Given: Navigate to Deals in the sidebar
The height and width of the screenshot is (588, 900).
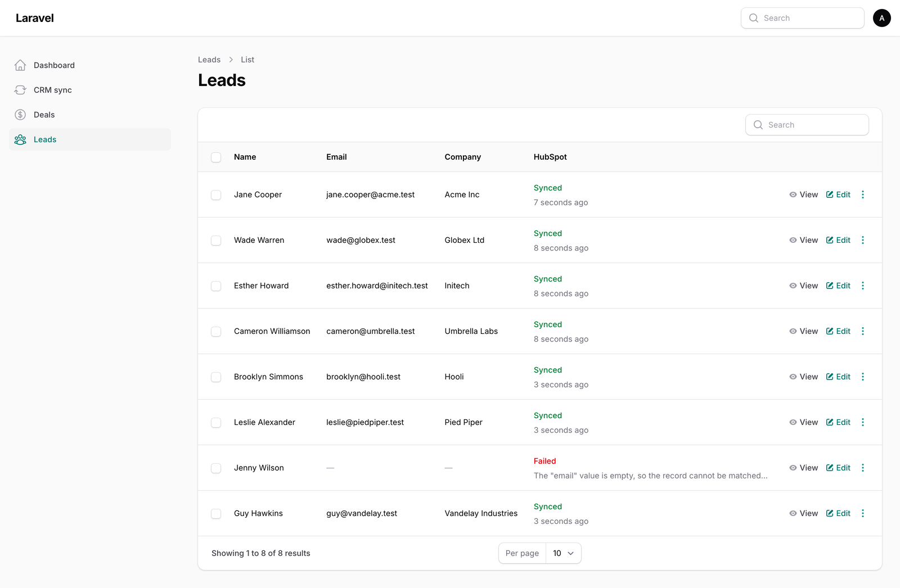Looking at the screenshot, I should pos(90,115).
